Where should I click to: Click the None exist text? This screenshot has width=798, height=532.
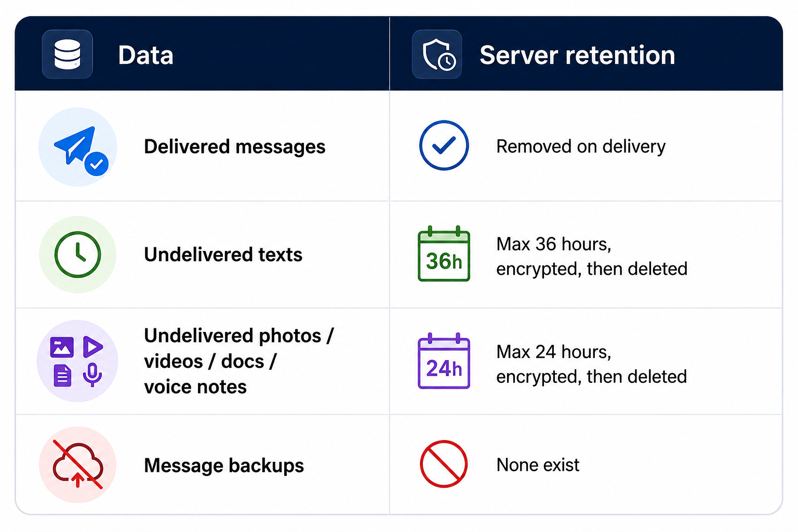[x=538, y=465]
